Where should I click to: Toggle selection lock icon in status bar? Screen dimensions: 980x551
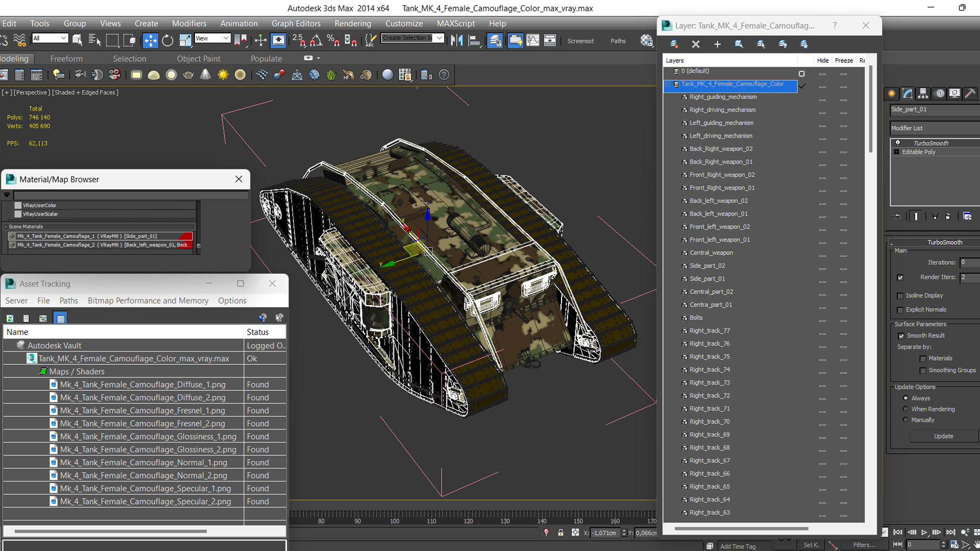(x=560, y=533)
